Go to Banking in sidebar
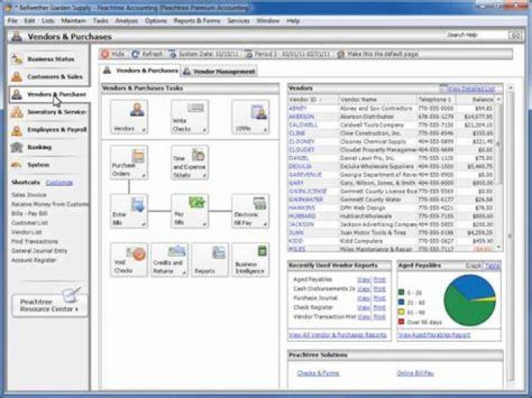532x398 pixels. coord(49,147)
